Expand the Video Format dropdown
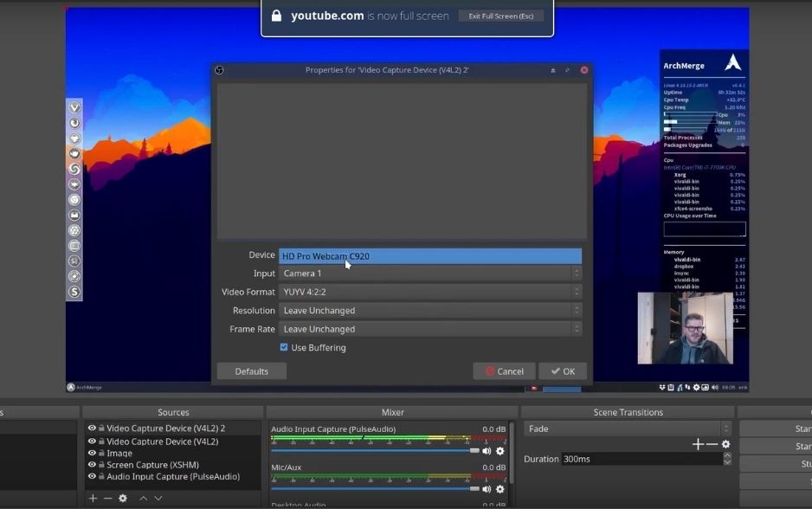 (430, 292)
